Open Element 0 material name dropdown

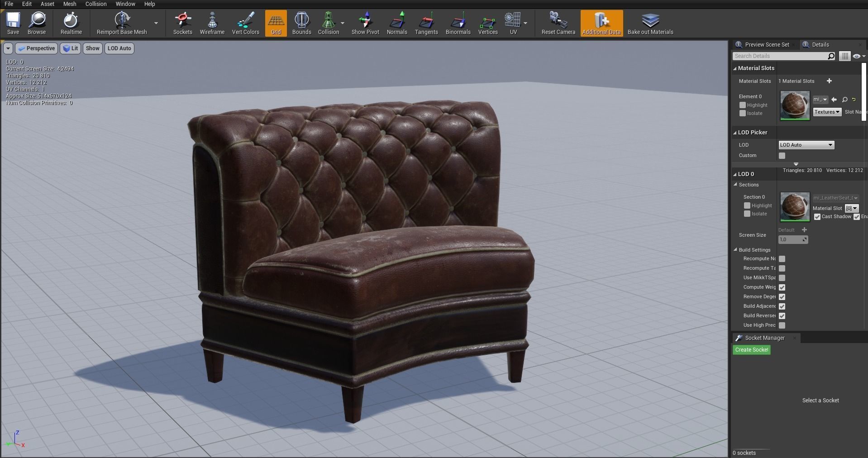click(x=820, y=100)
